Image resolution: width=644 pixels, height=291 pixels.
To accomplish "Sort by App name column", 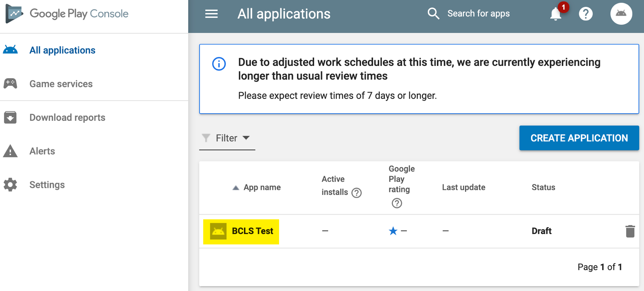I will (x=262, y=187).
